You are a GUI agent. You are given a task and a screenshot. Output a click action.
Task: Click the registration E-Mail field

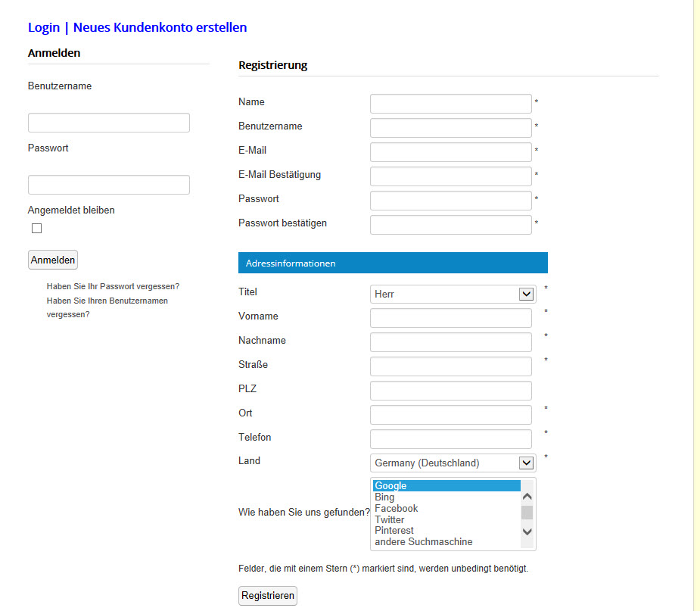451,152
